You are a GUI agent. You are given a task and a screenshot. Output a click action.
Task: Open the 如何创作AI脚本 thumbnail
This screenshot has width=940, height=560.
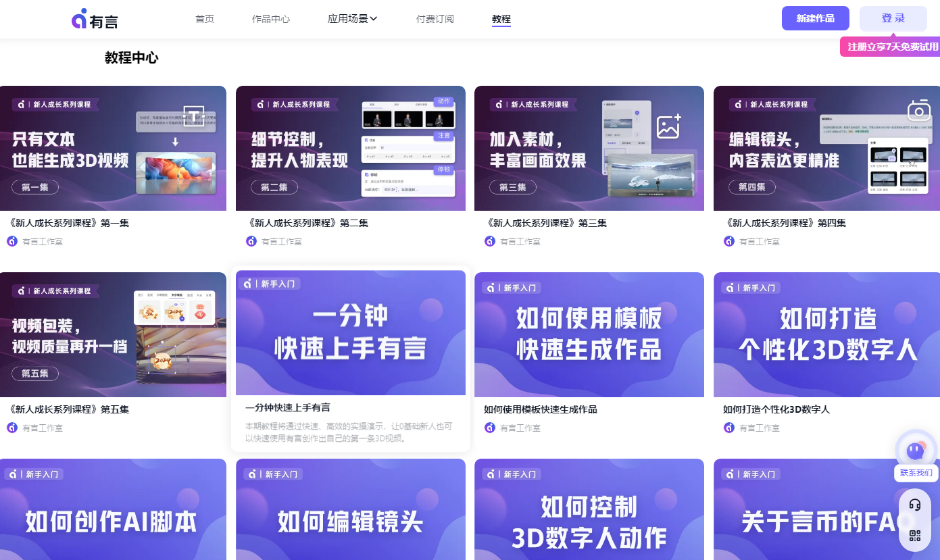[x=113, y=509]
